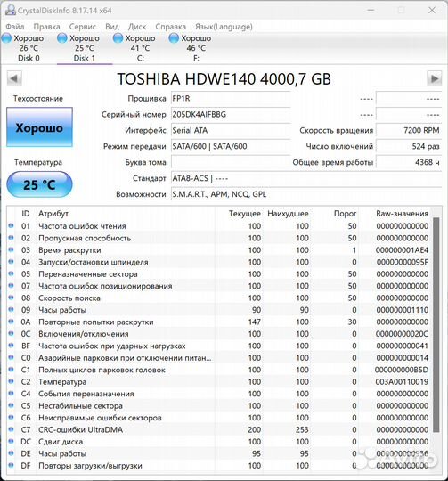Click the status dot for attribute C0

click(x=11, y=357)
